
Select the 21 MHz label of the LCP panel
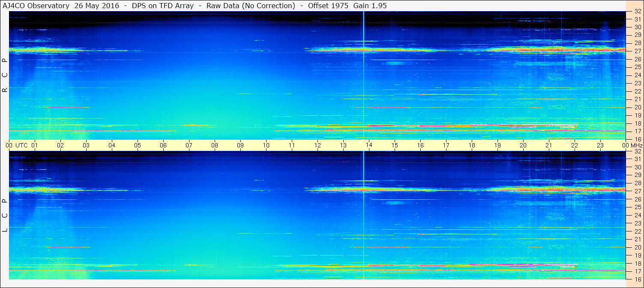click(x=638, y=239)
